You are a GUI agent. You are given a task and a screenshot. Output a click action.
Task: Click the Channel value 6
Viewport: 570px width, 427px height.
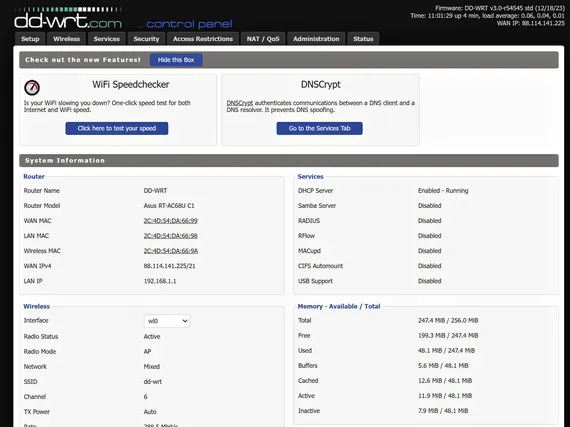[x=145, y=397]
